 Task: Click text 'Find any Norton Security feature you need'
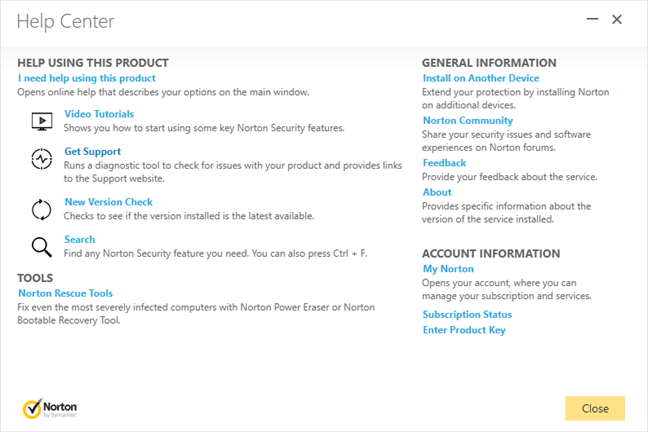pyautogui.click(x=156, y=253)
